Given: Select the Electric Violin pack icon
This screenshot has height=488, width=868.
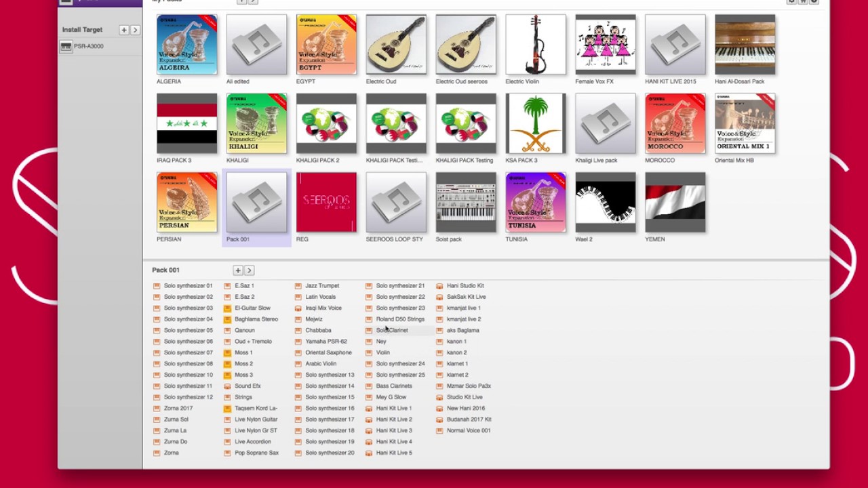Looking at the screenshot, I should 536,44.
